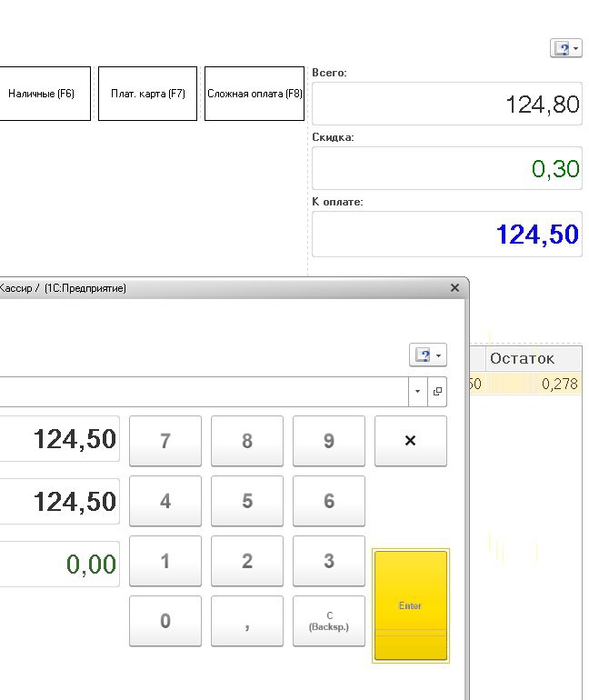Viewport: 589px width, 700px height.
Task: Click the top 124,50 field in dialog
Action: point(59,439)
